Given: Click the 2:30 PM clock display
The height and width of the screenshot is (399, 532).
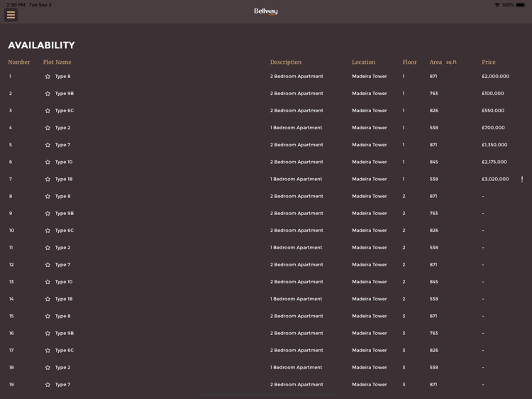Looking at the screenshot, I should coord(16,5).
